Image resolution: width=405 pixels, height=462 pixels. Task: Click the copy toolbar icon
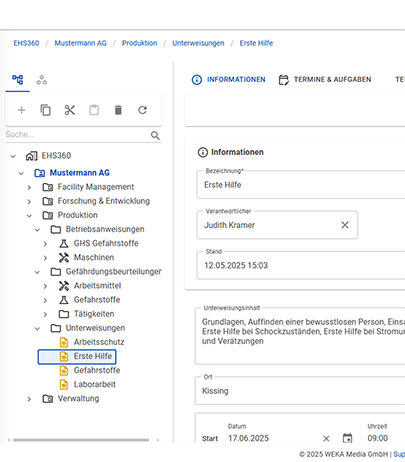point(46,110)
